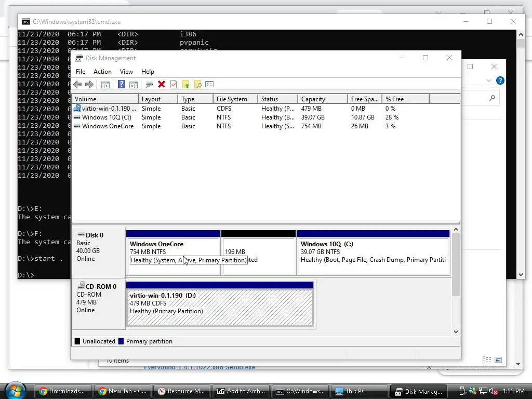Screen dimensions: 532x399
Task: Click the 1:33 PM clock
Action: [514, 391]
